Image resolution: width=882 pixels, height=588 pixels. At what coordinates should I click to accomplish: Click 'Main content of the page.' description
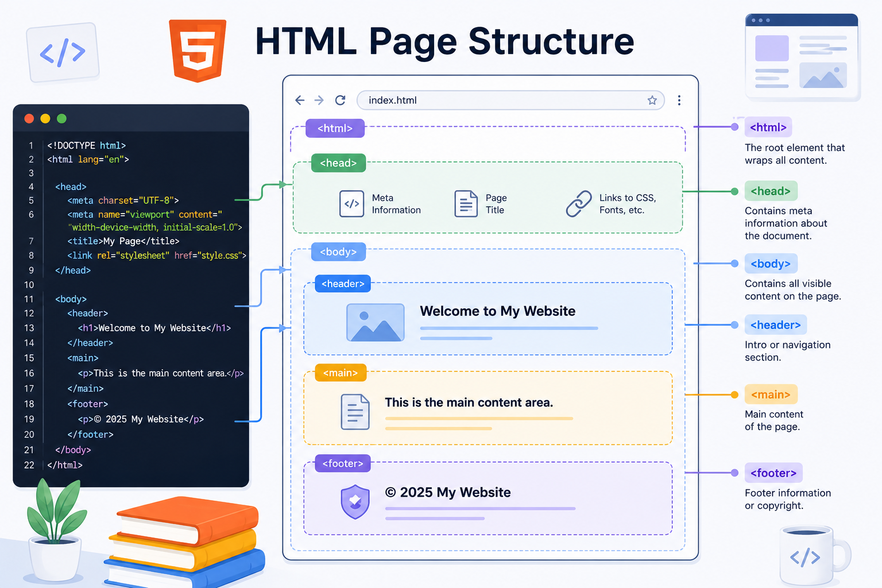point(774,420)
